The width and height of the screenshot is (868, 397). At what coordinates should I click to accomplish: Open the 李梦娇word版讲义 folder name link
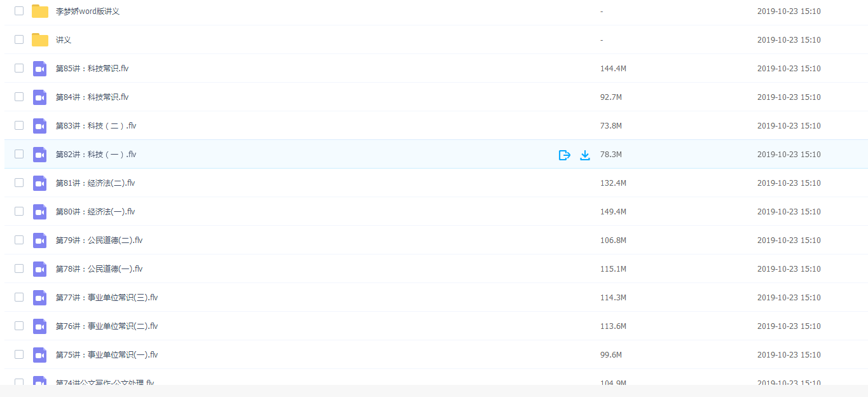tap(88, 11)
